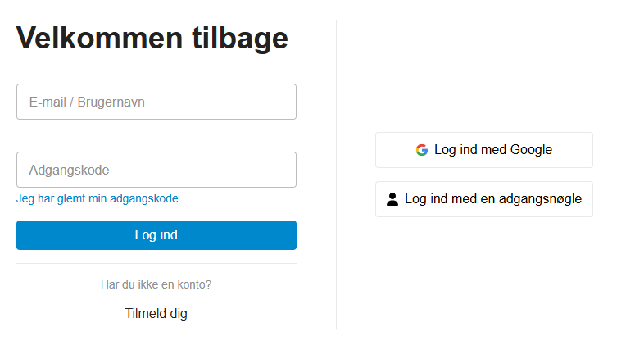Create a new account via Tilmeld dig
Image resolution: width=644 pixels, height=341 pixels.
click(156, 313)
